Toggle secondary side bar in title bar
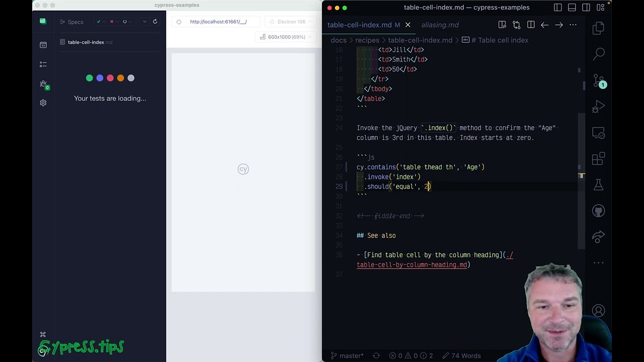Image resolution: width=644 pixels, height=362 pixels. 586,8
